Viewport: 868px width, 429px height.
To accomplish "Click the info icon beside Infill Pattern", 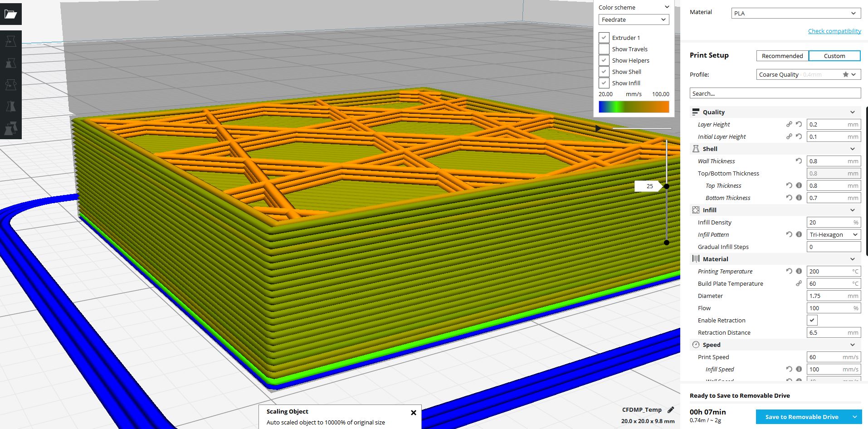I will tap(799, 234).
